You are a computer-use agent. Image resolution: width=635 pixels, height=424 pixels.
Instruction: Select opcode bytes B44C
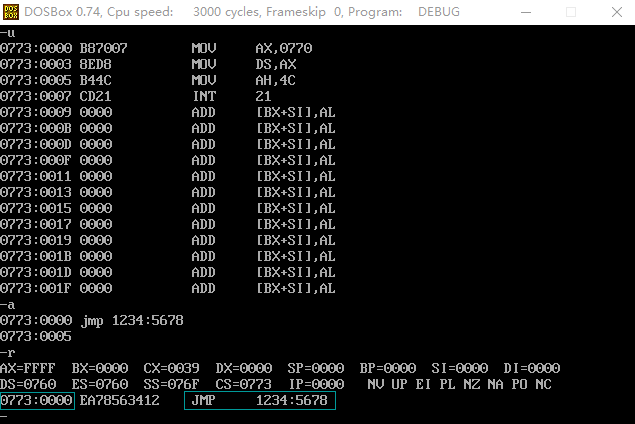pos(96,80)
